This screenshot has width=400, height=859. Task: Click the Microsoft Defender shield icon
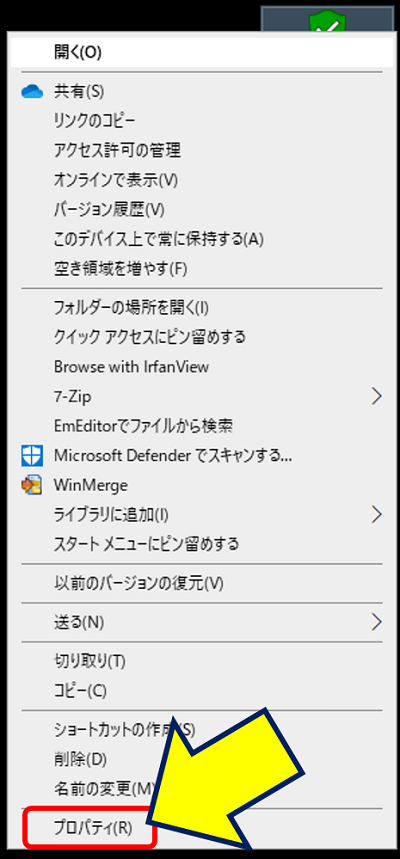pos(32,455)
